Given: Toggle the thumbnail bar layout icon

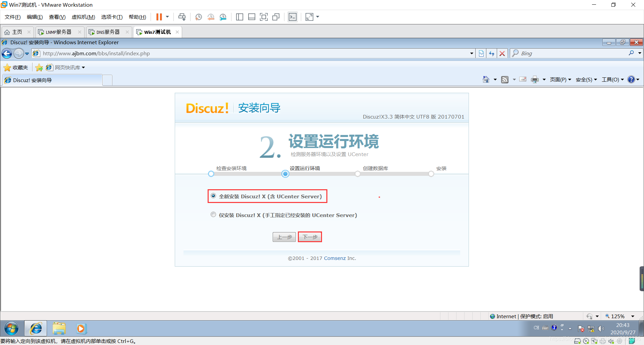Looking at the screenshot, I should [x=252, y=17].
